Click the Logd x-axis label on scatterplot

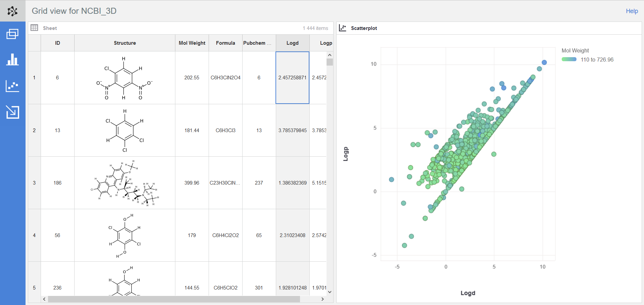tap(468, 293)
